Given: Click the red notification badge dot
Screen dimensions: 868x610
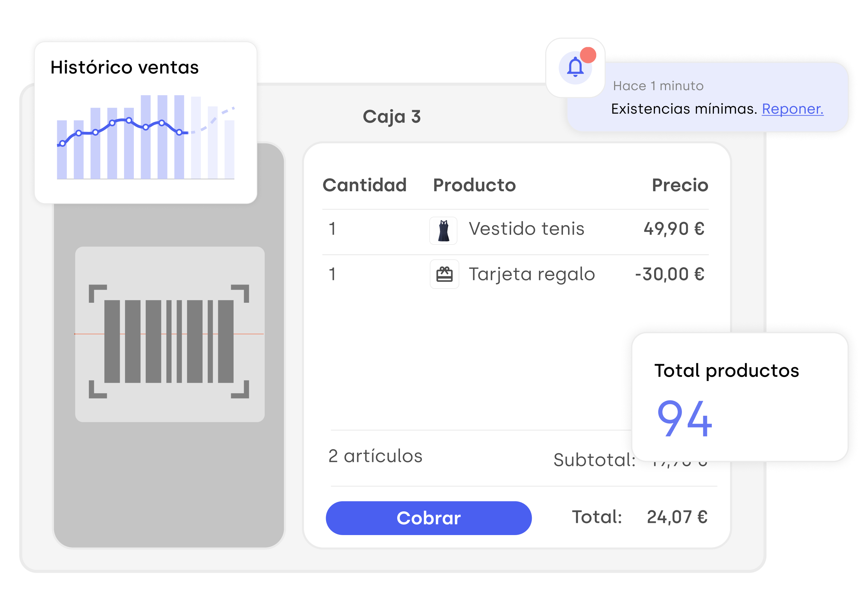Looking at the screenshot, I should [588, 55].
